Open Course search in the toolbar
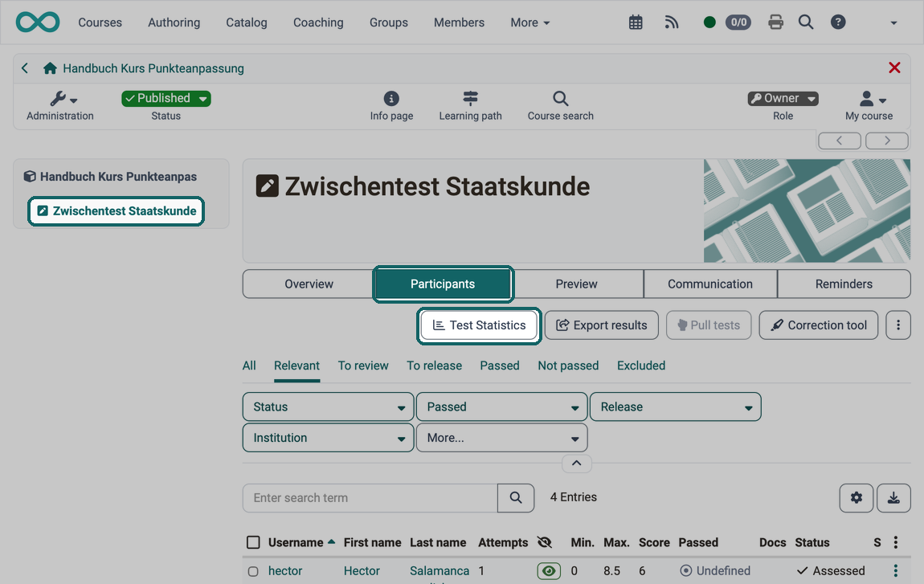The image size is (924, 584). coord(560,106)
